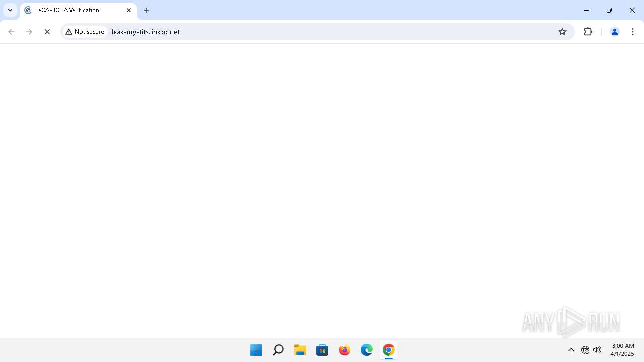Launch File Explorer from taskbar
Viewport: 644px width, 362px height.
(x=300, y=350)
